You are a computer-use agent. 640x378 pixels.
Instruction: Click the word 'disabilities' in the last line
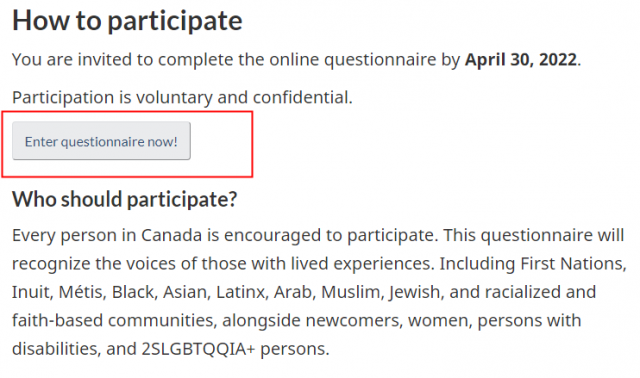(x=54, y=349)
